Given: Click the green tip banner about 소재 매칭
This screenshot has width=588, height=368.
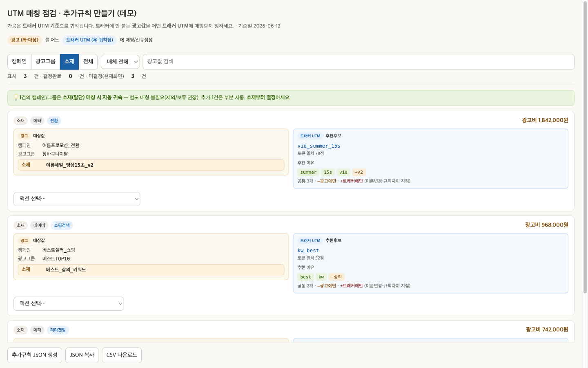Looking at the screenshot, I should coord(291,98).
